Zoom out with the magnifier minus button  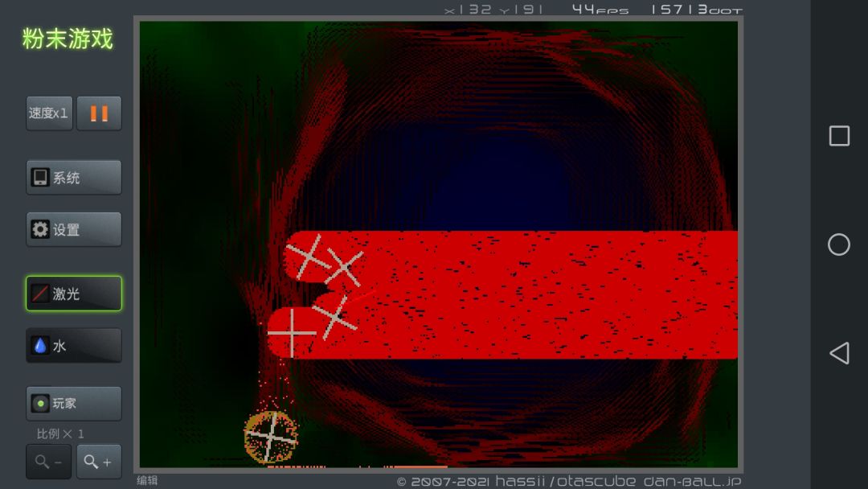point(49,462)
